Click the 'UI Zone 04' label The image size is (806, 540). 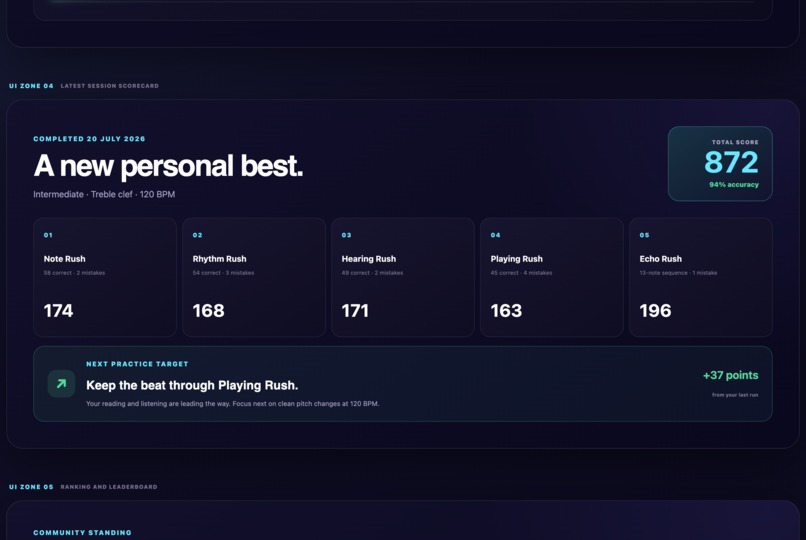coord(31,86)
